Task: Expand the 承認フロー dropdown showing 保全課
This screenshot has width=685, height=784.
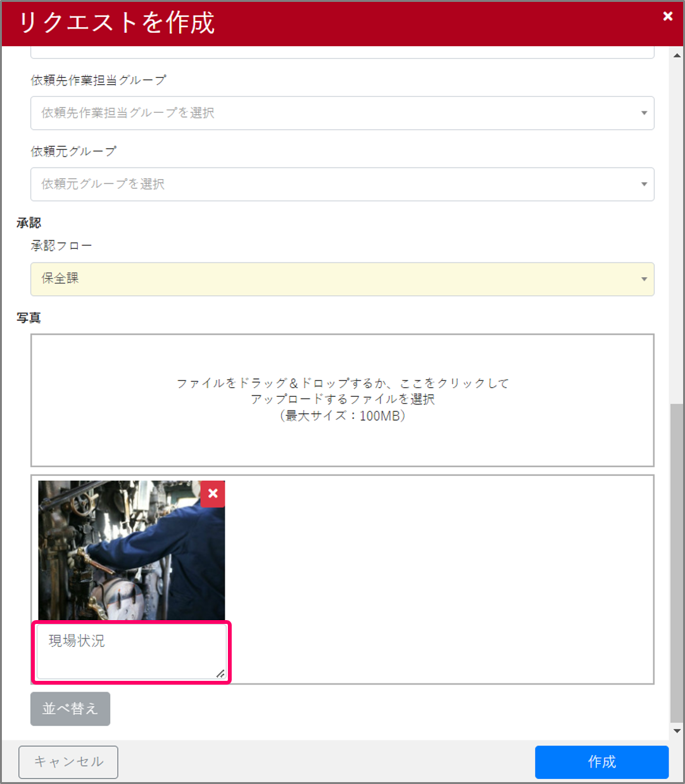Action: (644, 279)
